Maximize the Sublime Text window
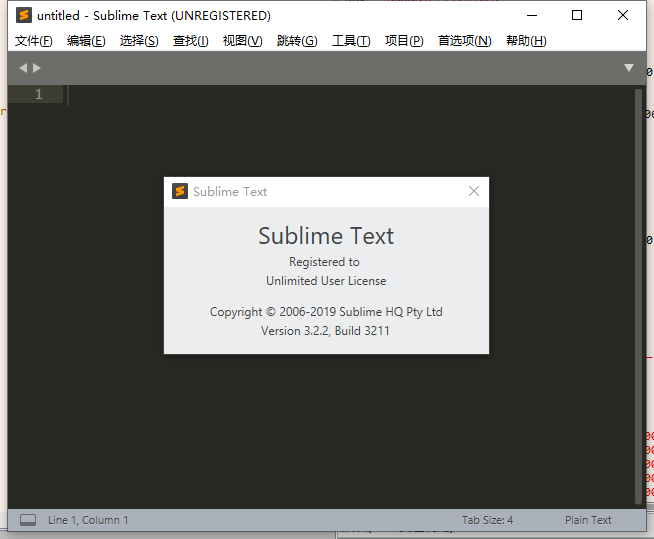The width and height of the screenshot is (654, 539). click(x=577, y=15)
